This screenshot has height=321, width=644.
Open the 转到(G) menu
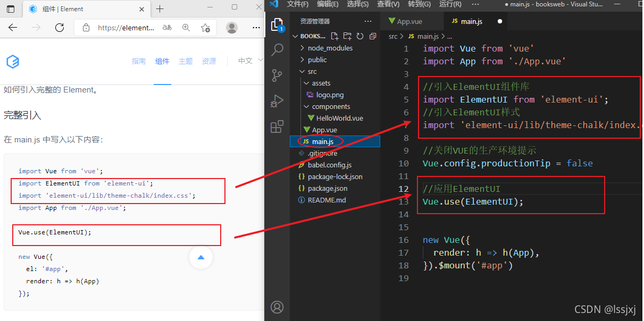point(419,4)
